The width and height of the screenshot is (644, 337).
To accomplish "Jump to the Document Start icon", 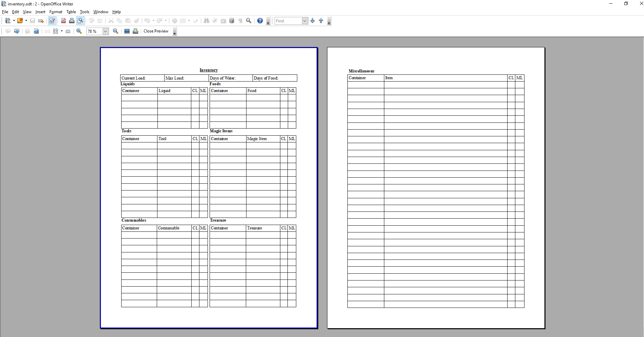I will (28, 31).
